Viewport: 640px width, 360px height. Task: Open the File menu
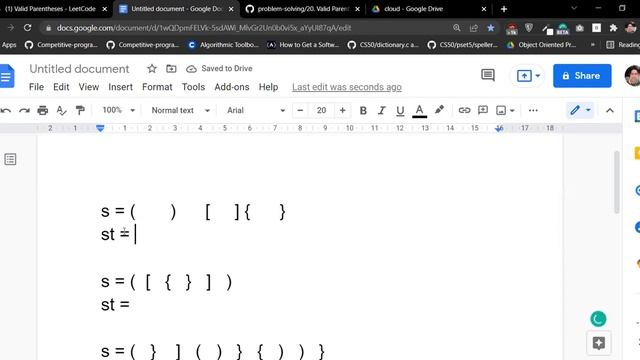[36, 87]
